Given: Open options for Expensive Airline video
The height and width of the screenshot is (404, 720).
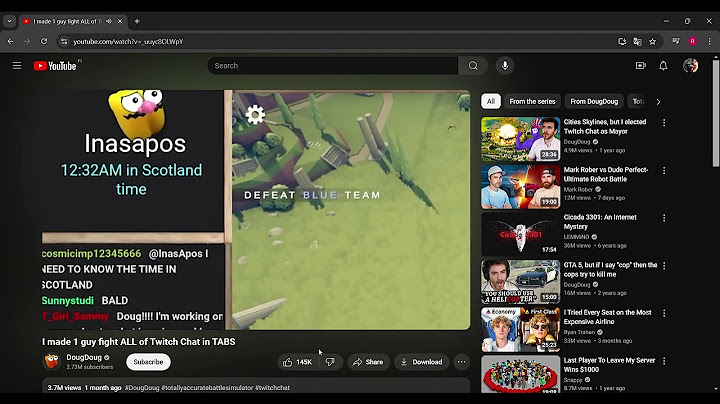Looking at the screenshot, I should pyautogui.click(x=664, y=313).
